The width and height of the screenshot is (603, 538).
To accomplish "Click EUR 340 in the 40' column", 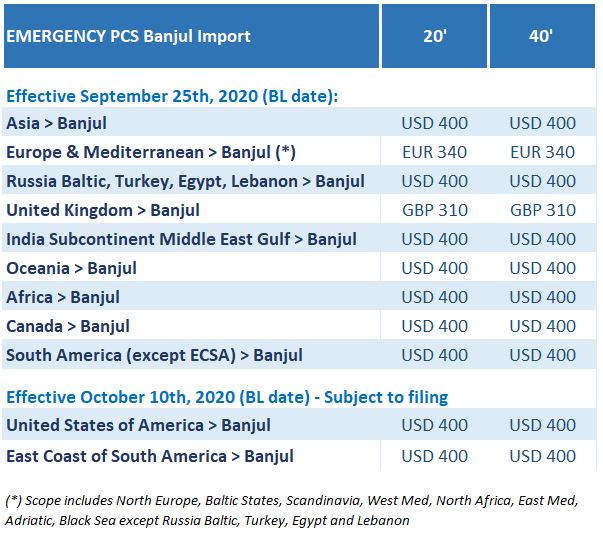I will 542,152.
